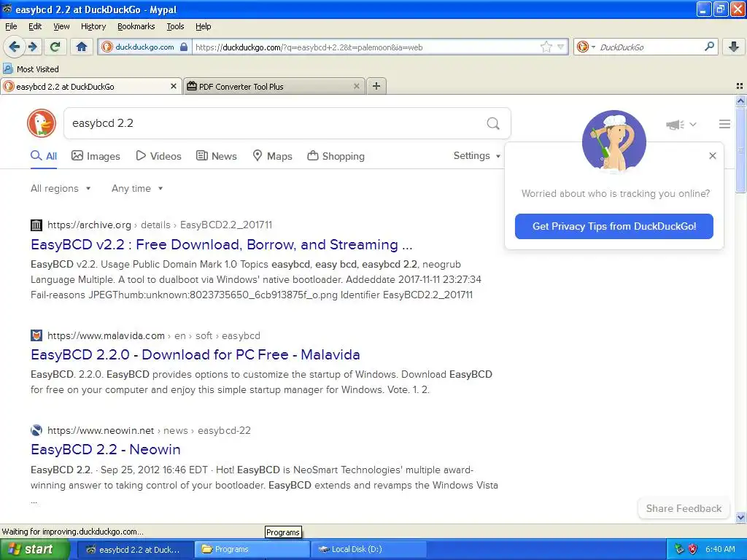Open the hamburger side menu
Viewport: 747px width, 560px height.
[x=724, y=124]
